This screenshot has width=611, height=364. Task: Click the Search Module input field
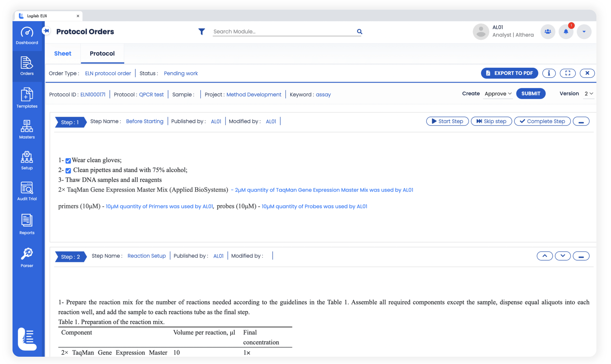(283, 32)
